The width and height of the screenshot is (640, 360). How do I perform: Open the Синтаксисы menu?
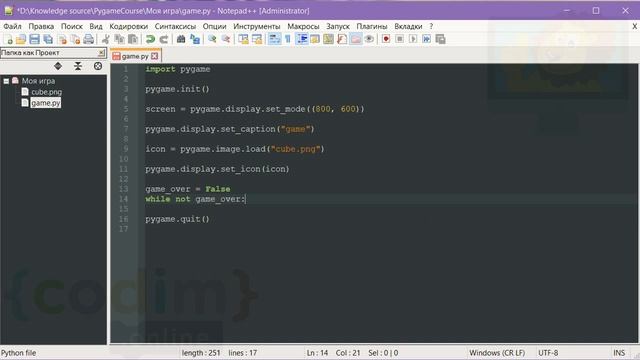tap(175, 26)
